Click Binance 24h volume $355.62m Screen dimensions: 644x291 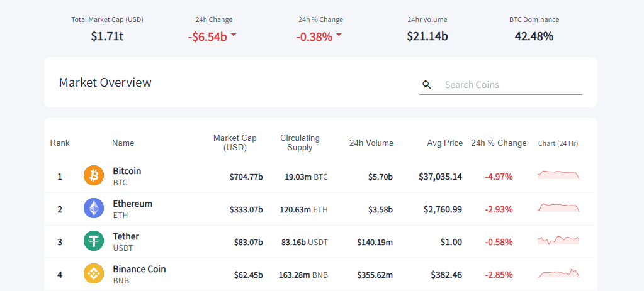click(x=375, y=275)
